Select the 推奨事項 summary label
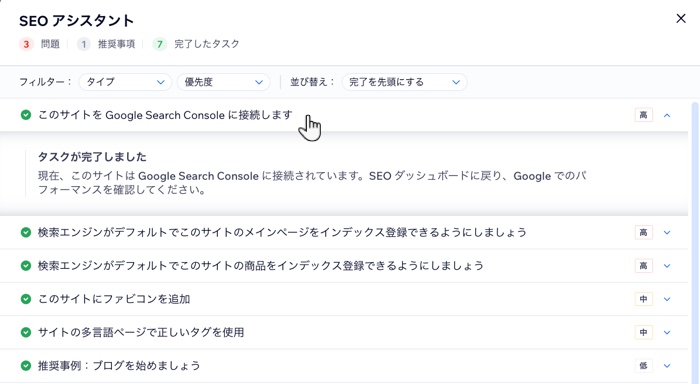Image resolution: width=700 pixels, height=384 pixels. pyautogui.click(x=117, y=44)
